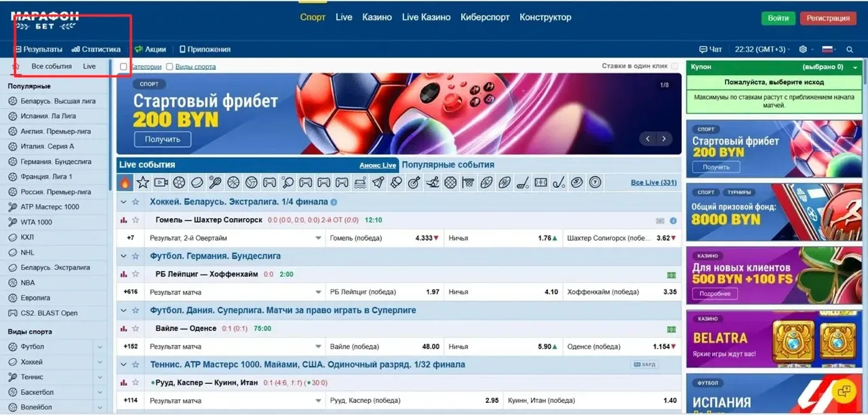Filter live events with video broadcast icon
868x415 pixels.
(161, 182)
